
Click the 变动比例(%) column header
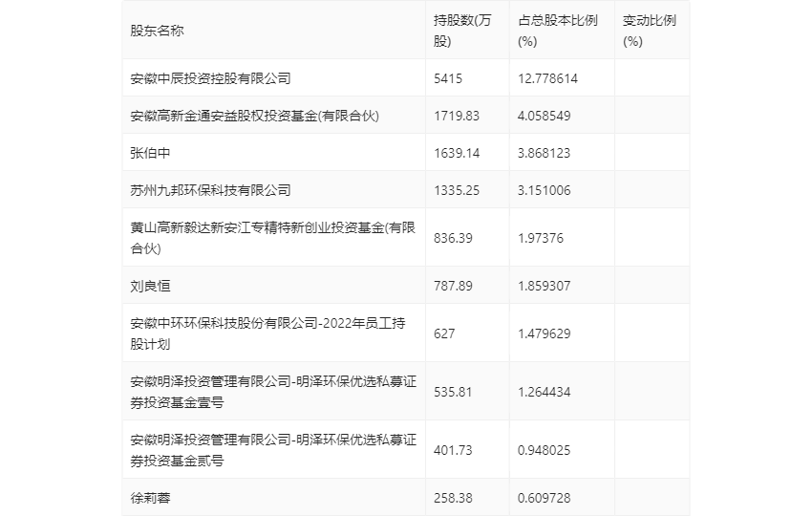point(650,31)
